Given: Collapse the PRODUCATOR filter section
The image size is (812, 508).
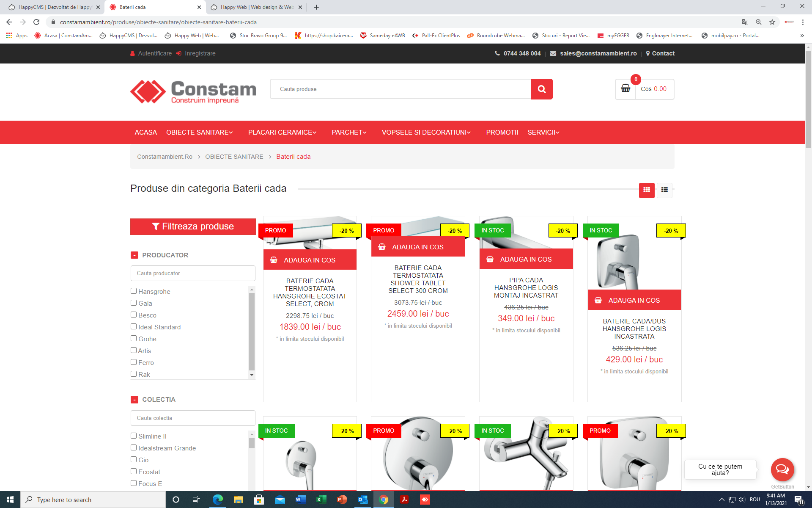Looking at the screenshot, I should tap(134, 255).
